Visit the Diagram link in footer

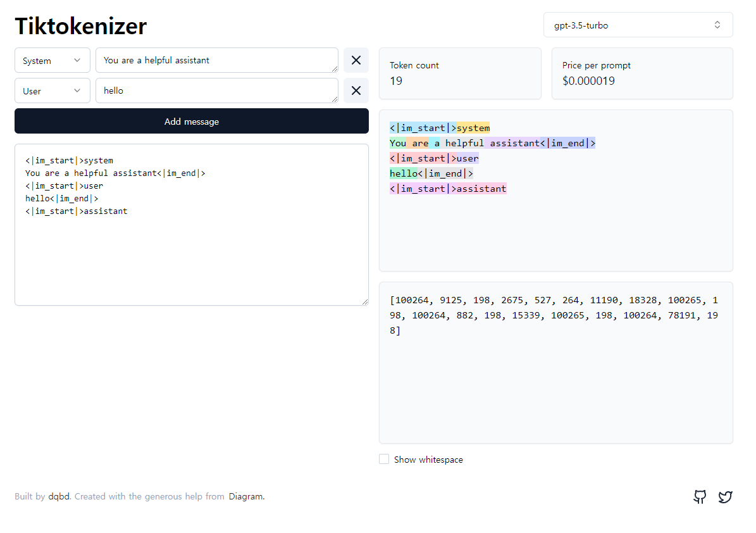pos(245,497)
